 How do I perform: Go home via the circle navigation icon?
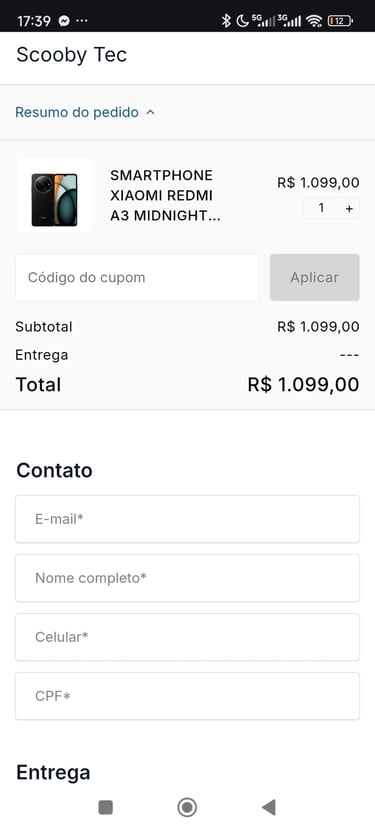187,807
